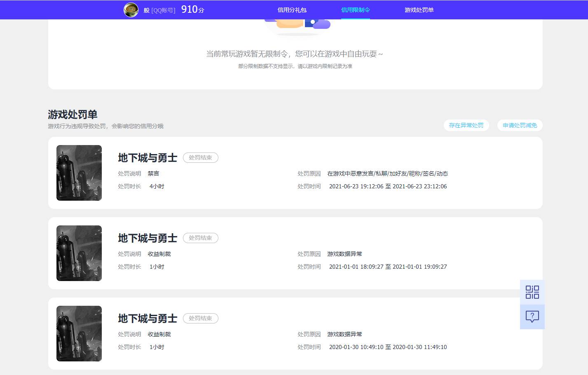Open the help feedback dialog icon

pos(532,316)
